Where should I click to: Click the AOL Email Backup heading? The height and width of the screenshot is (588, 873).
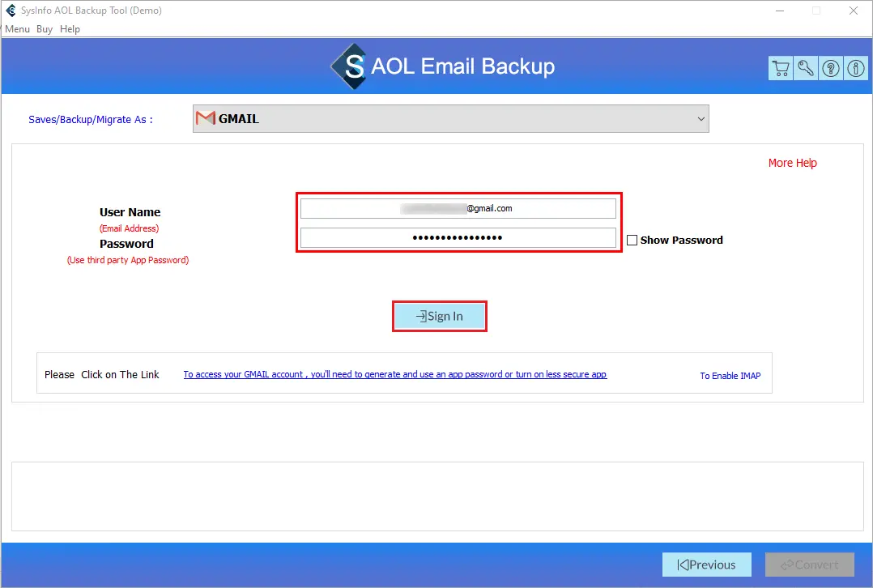(x=462, y=66)
